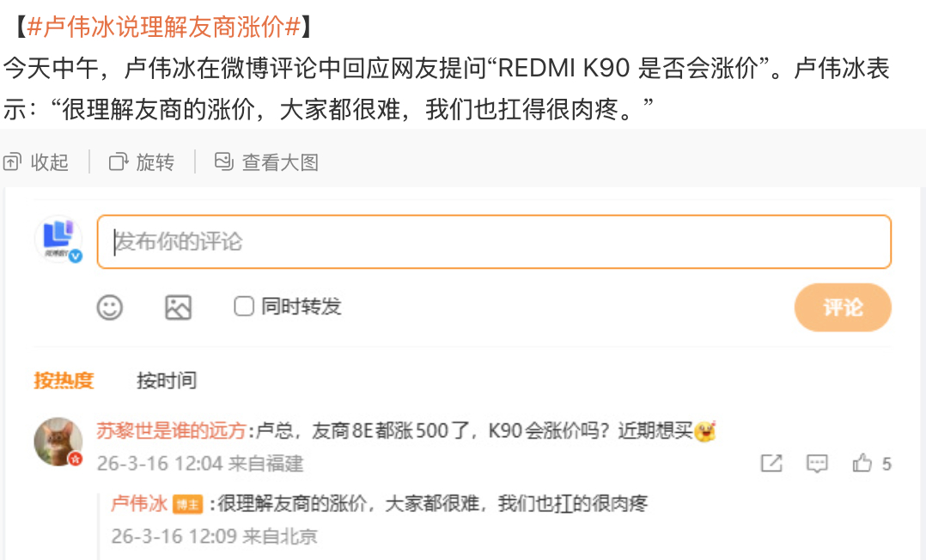Open replies to the top comment
Image resolution: width=926 pixels, height=560 pixels.
pos(817,463)
